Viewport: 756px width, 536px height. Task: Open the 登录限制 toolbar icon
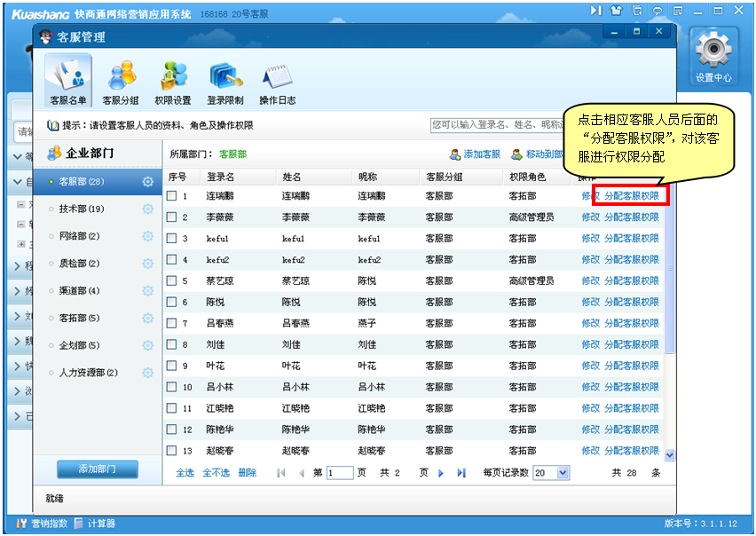pos(225,81)
